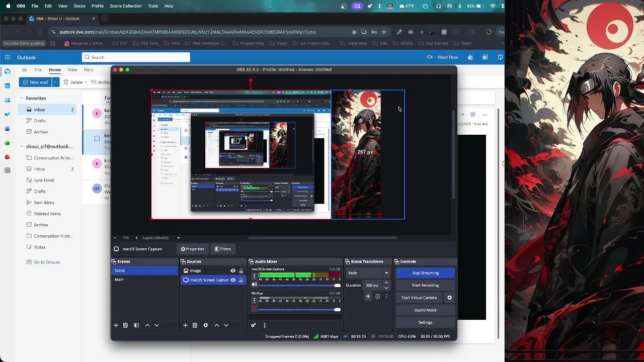The width and height of the screenshot is (644, 362).
Task: Bookmark page with star icon in browser
Action: (x=384, y=32)
